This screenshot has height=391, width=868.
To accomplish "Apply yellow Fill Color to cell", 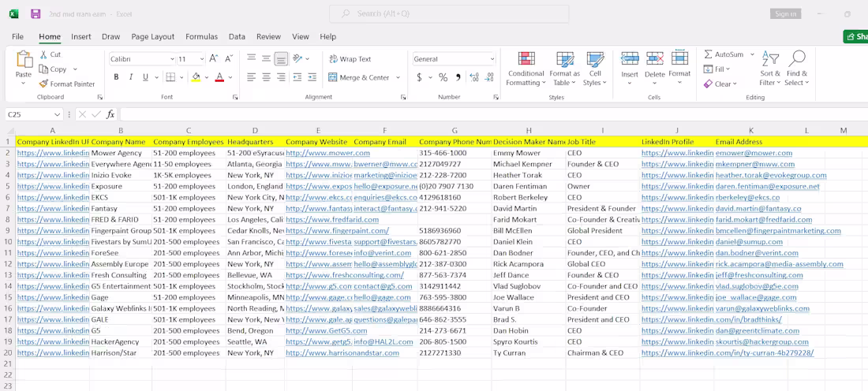I will (196, 77).
